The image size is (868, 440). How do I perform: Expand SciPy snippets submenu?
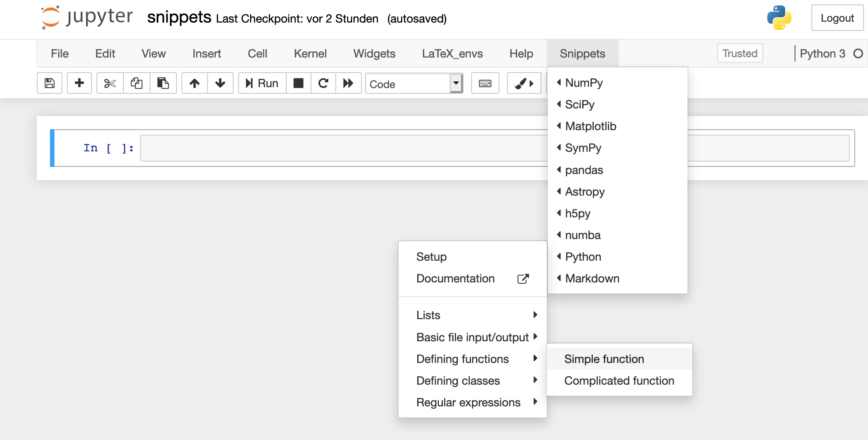(617, 104)
